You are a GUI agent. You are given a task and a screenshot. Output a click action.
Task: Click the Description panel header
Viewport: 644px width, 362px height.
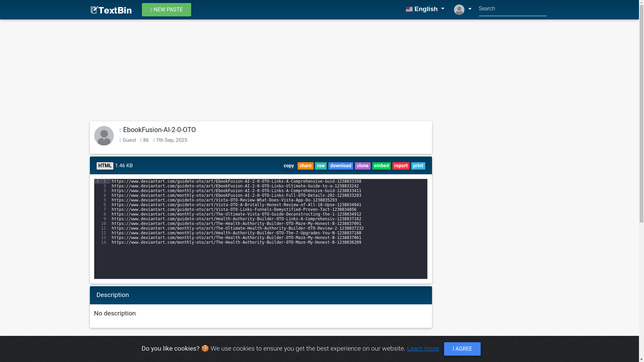261,295
